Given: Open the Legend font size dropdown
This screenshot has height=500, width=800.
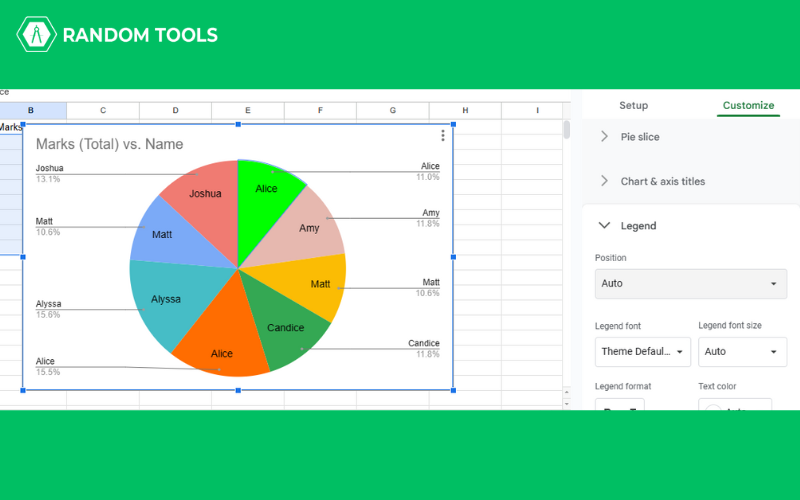Looking at the screenshot, I should 742,352.
